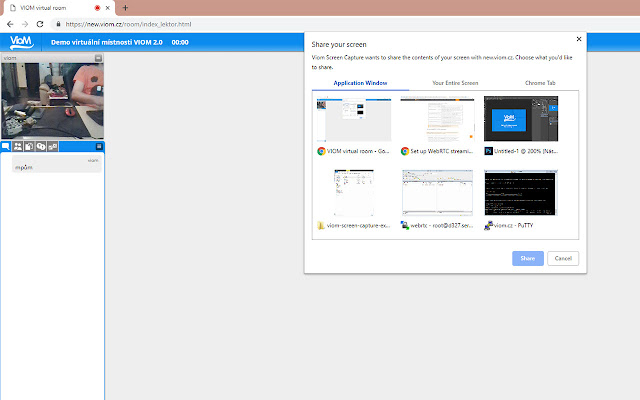Switch to the Your Entire Screen tab
The image size is (640, 400).
tap(455, 83)
